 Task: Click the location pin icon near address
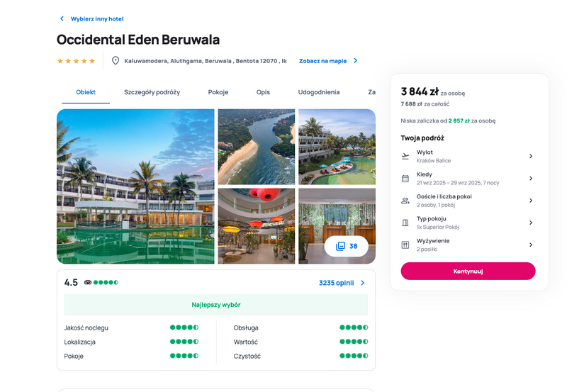pyautogui.click(x=116, y=61)
